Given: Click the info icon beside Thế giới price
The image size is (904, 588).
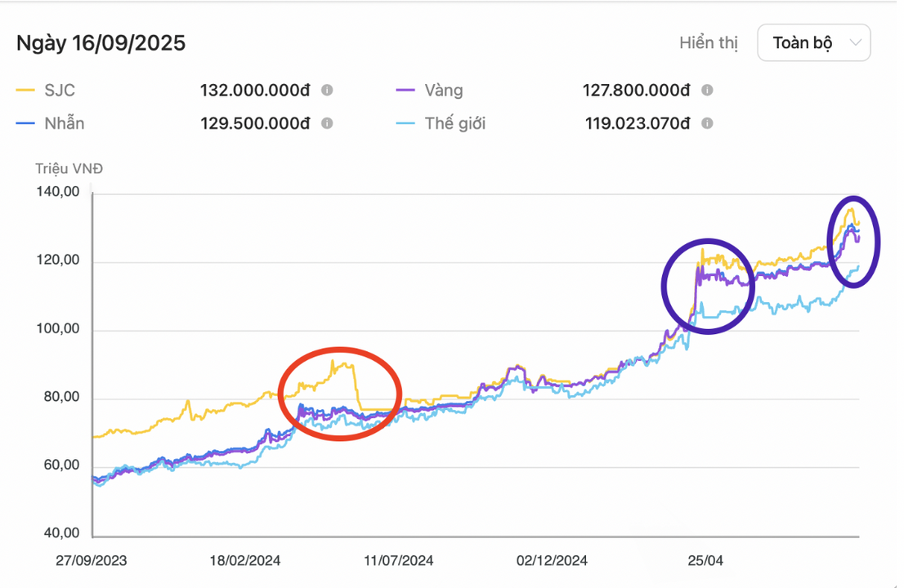Looking at the screenshot, I should click(708, 124).
